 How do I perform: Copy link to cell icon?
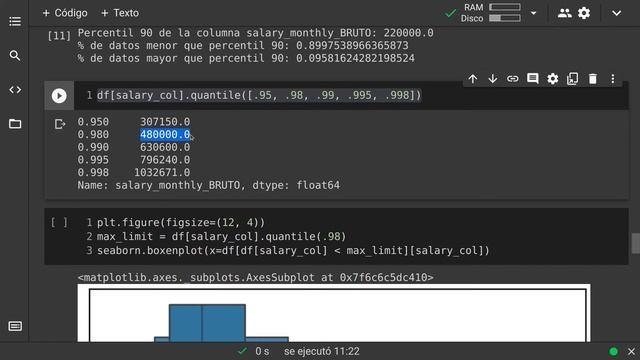513,79
